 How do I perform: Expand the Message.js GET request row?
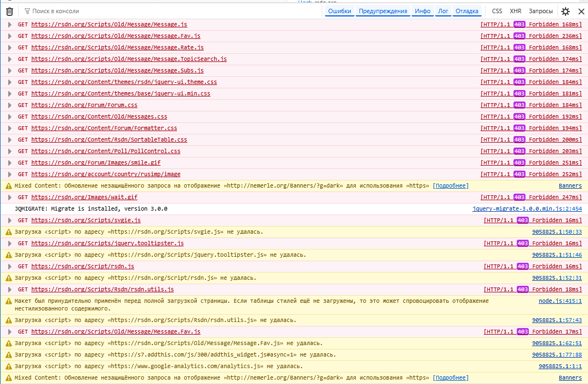tap(9, 25)
